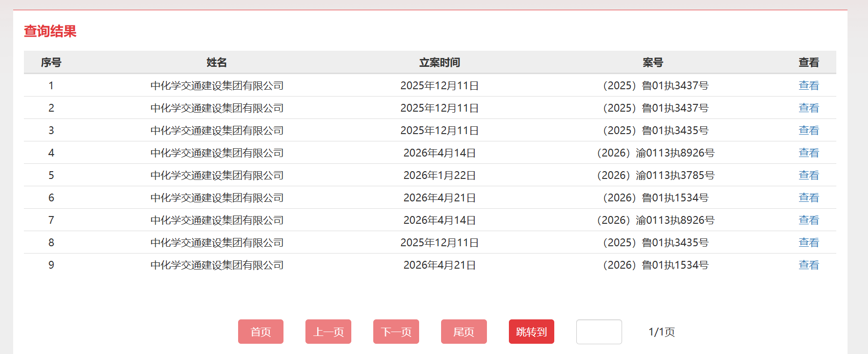The width and height of the screenshot is (868, 354).
Task: View details of row 4 case
Action: (x=808, y=153)
